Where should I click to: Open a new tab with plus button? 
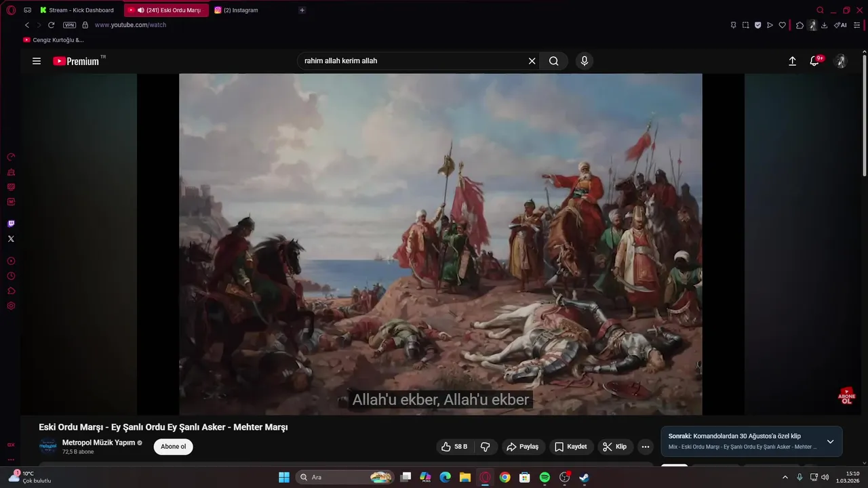pyautogui.click(x=302, y=10)
